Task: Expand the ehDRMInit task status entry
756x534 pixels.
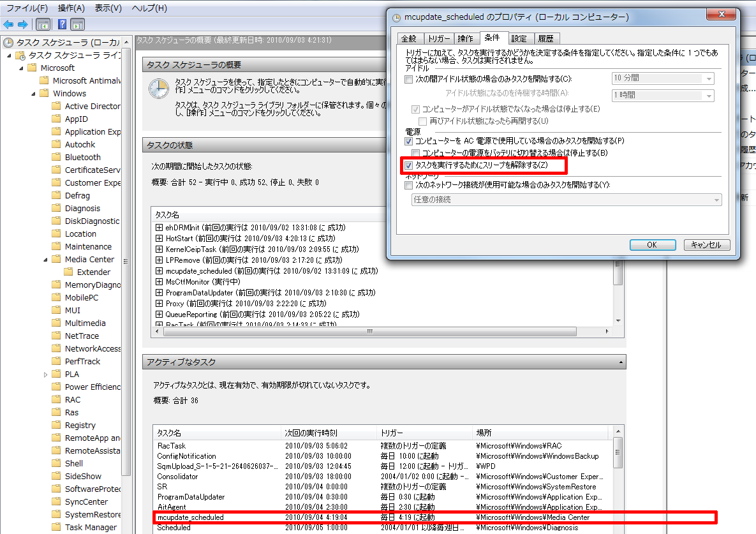Action: coord(159,227)
